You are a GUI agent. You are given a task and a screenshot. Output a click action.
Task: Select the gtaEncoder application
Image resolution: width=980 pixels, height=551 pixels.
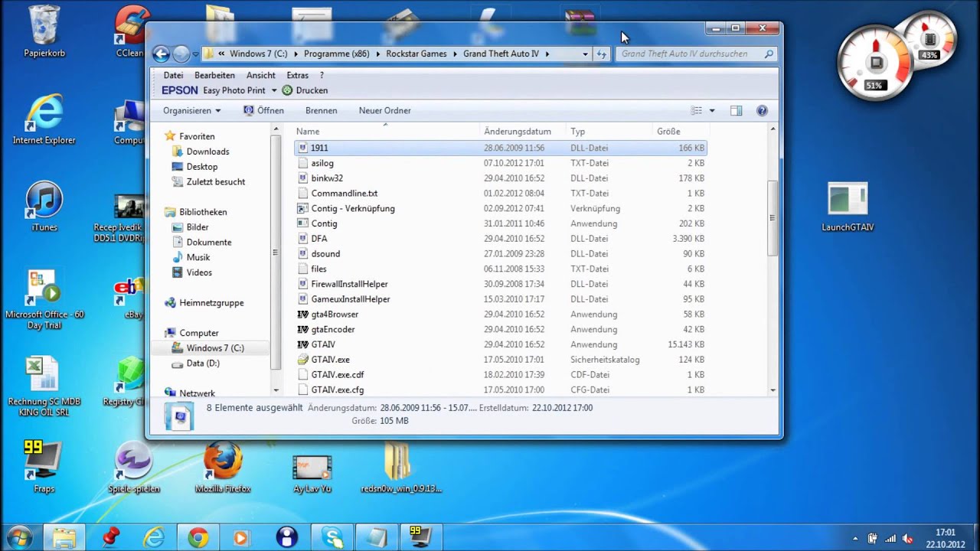(x=501, y=330)
